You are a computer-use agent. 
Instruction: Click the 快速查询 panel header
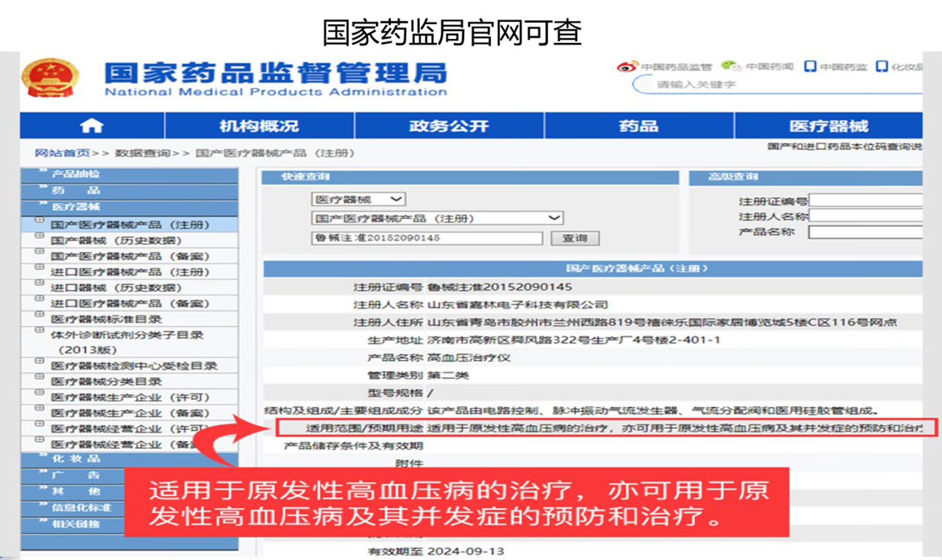click(470, 177)
